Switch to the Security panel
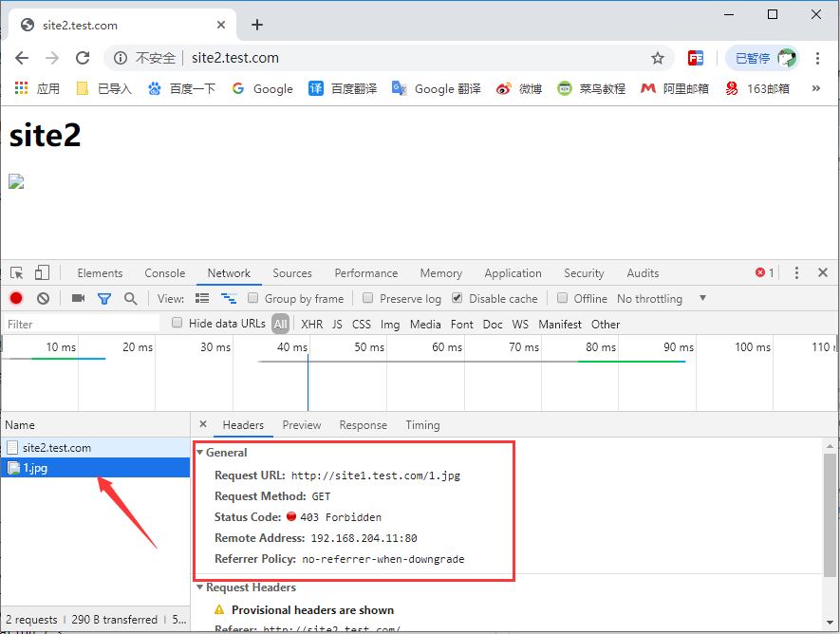The height and width of the screenshot is (634, 840). coord(584,273)
